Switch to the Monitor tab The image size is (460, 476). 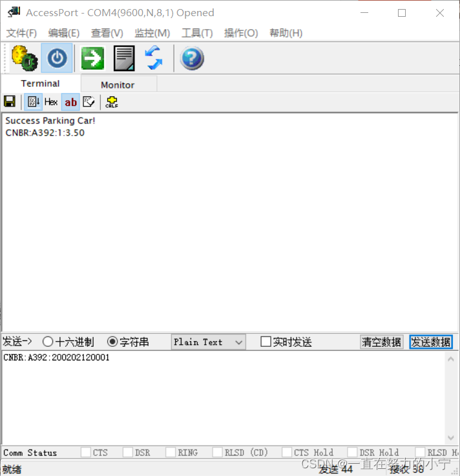click(118, 85)
